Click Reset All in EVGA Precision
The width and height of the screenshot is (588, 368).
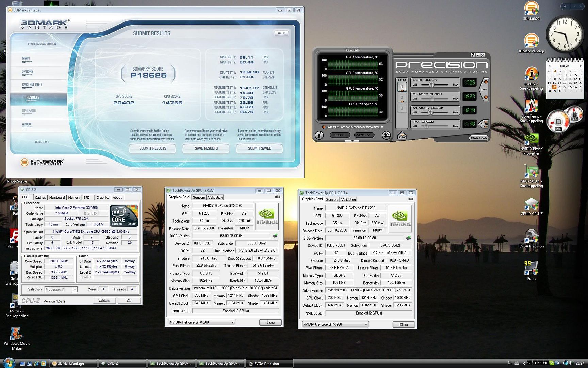479,138
